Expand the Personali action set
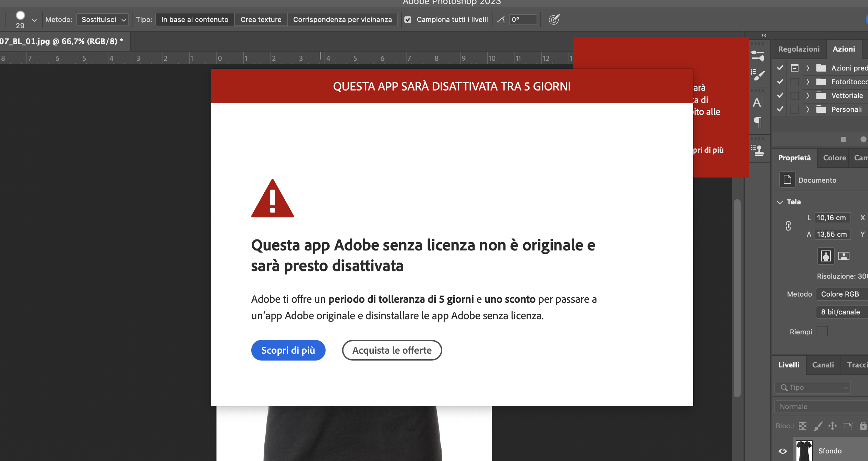This screenshot has height=461, width=868. tap(807, 109)
